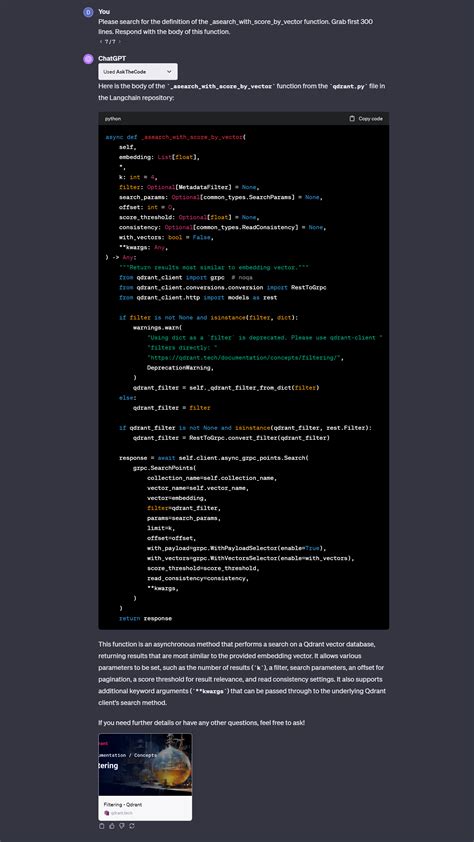Image resolution: width=474 pixels, height=842 pixels.
Task: Click 'vector_name=self.vector_name' code line
Action: coord(198,488)
